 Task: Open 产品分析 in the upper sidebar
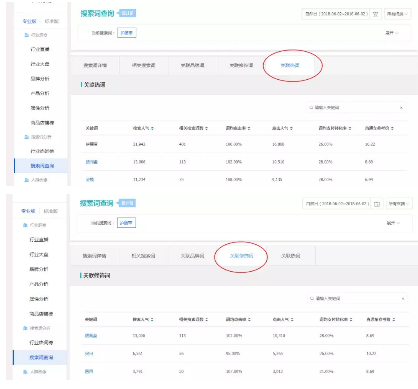pyautogui.click(x=40, y=93)
